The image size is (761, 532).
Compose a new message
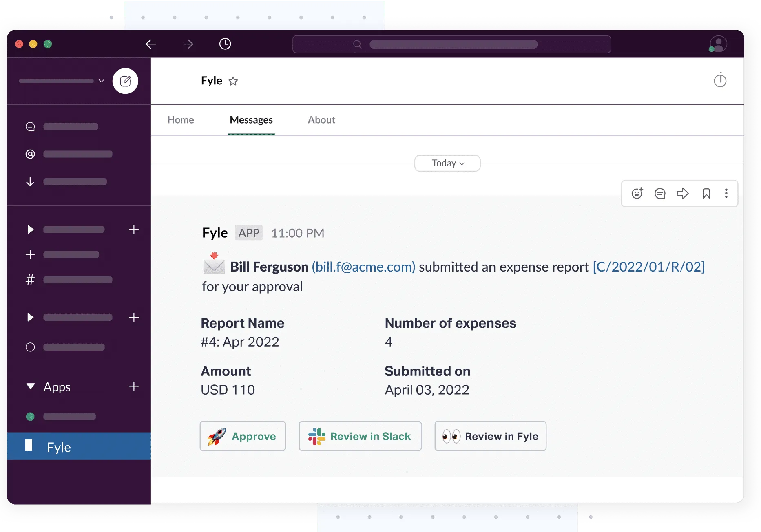coord(125,81)
